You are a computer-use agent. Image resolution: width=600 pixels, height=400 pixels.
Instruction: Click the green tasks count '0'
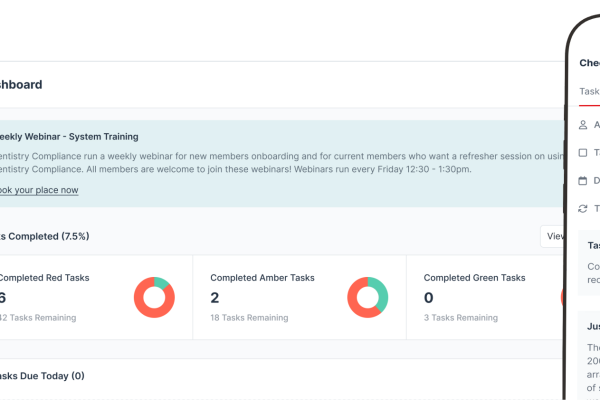pyautogui.click(x=429, y=298)
